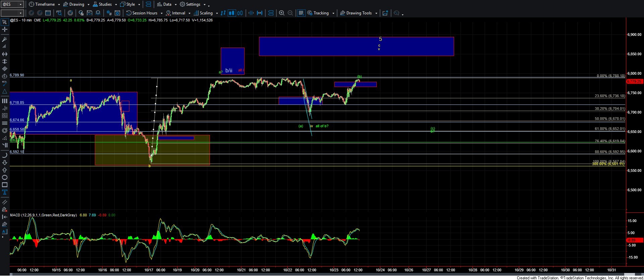Switch to hollow candlestick chart style

click(x=240, y=13)
